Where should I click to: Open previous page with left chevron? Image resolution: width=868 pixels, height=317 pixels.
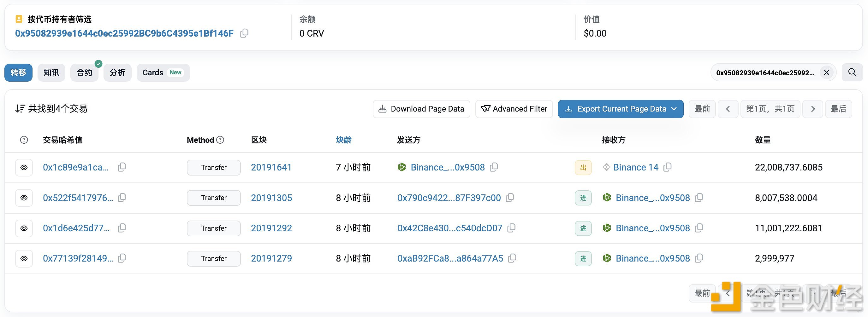coord(728,109)
